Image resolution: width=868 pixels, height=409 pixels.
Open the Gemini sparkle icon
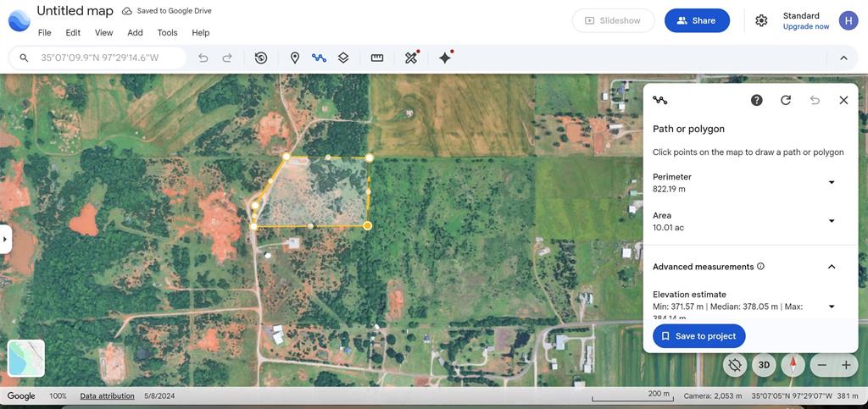tap(446, 58)
